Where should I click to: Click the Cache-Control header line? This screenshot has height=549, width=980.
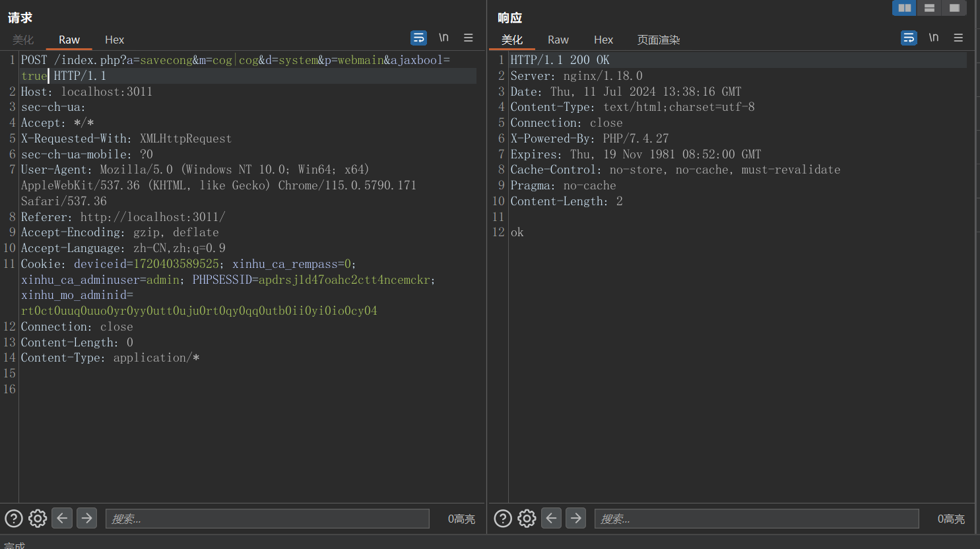tap(675, 170)
